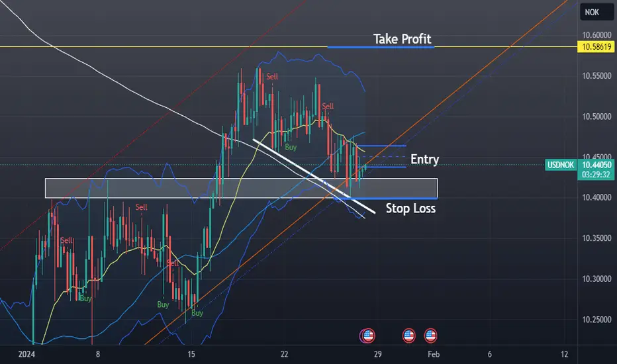Click the current price 10.44050 label
This screenshot has width=617, height=364.
pos(596,165)
